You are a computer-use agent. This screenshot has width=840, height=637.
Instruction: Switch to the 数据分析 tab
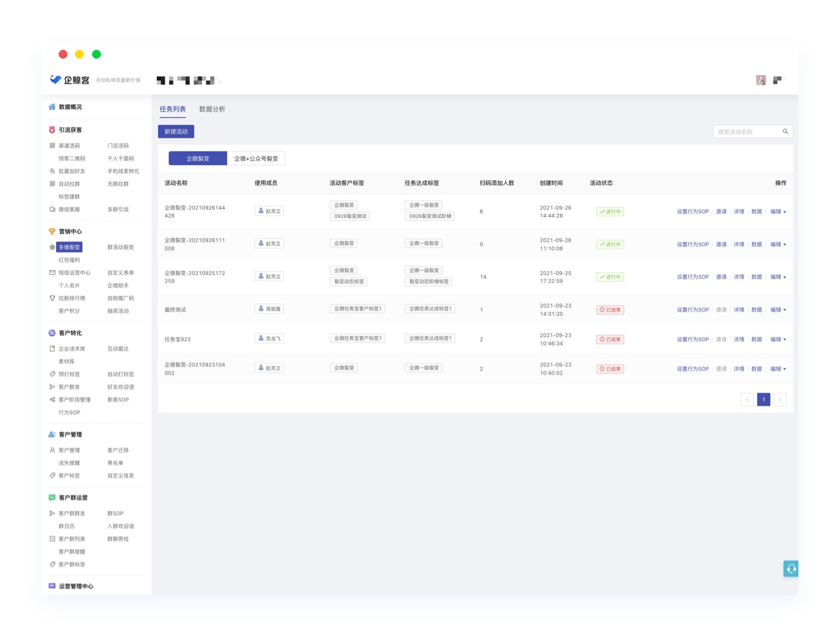[x=212, y=109]
